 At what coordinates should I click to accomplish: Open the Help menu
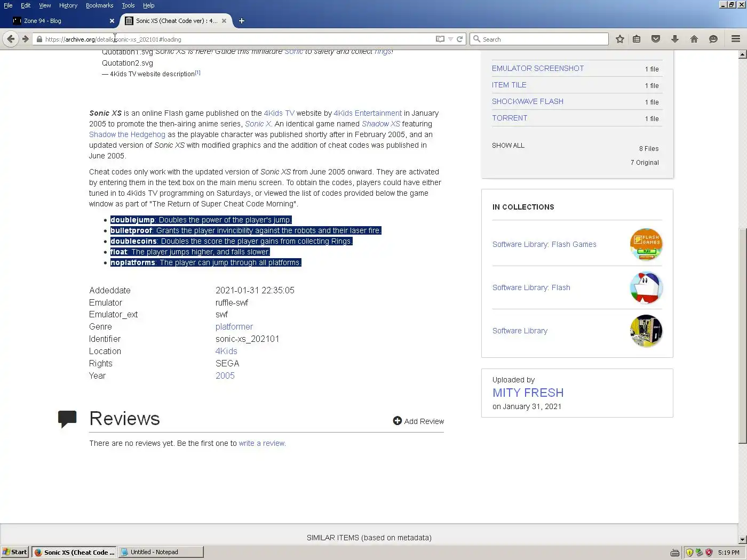148,5
